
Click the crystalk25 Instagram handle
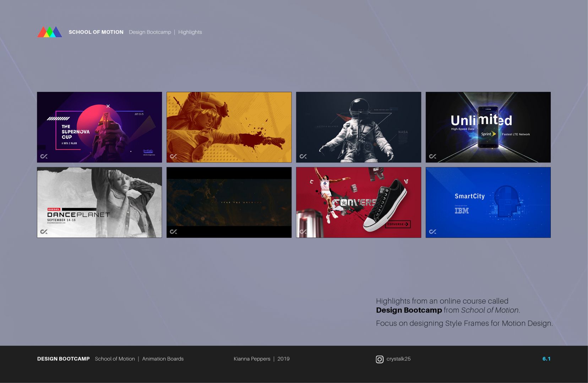tap(398, 359)
